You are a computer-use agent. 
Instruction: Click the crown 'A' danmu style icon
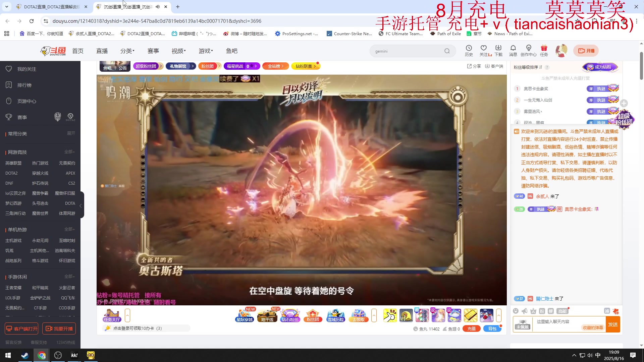point(533,311)
